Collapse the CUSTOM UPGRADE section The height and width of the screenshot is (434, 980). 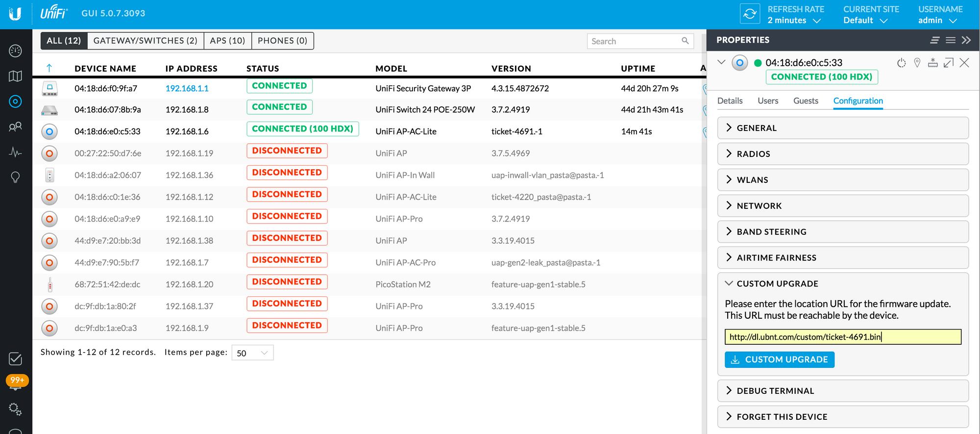coord(842,284)
